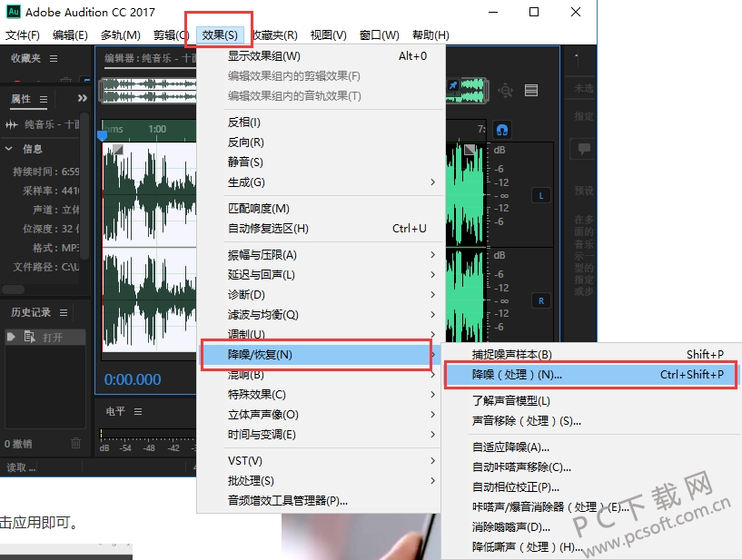Click the properties panel horizontal scrollbar

14,290
